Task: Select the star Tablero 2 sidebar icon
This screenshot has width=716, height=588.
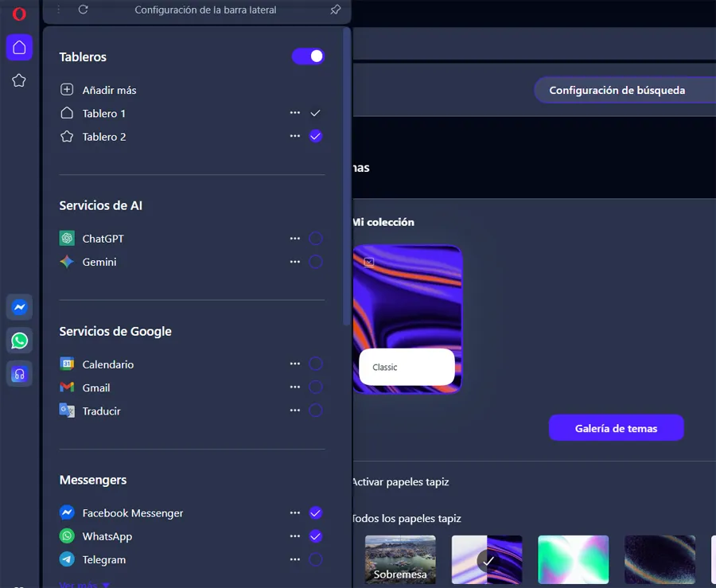Action: [x=19, y=80]
